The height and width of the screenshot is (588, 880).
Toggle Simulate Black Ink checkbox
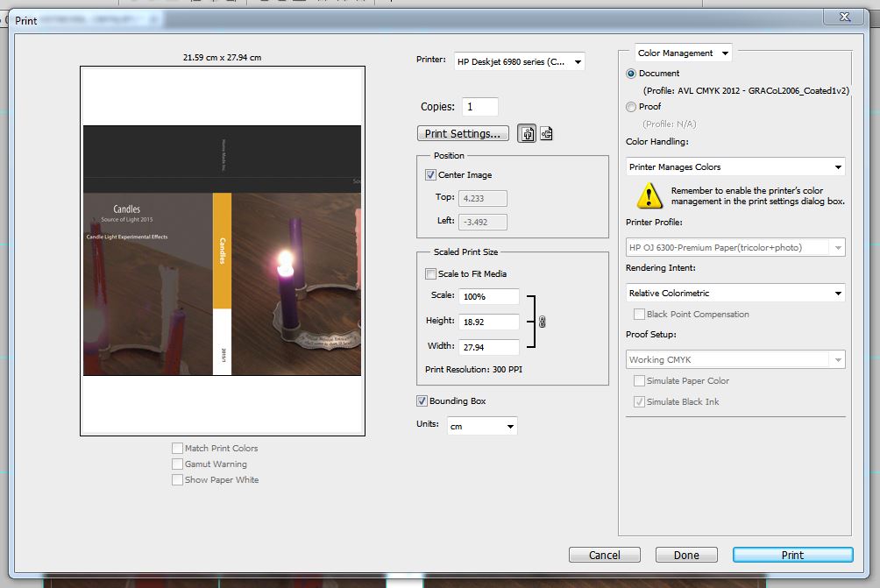[x=639, y=401]
